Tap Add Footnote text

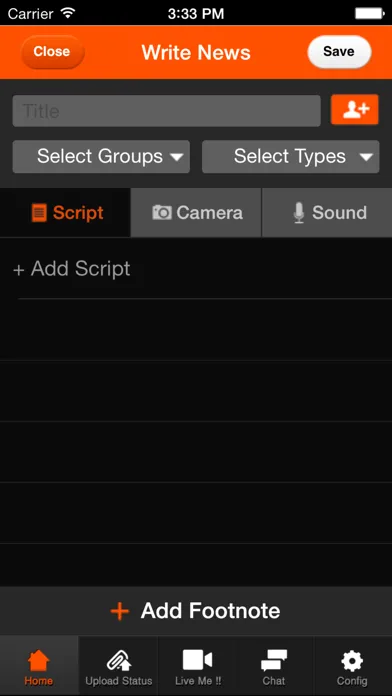[x=210, y=611]
